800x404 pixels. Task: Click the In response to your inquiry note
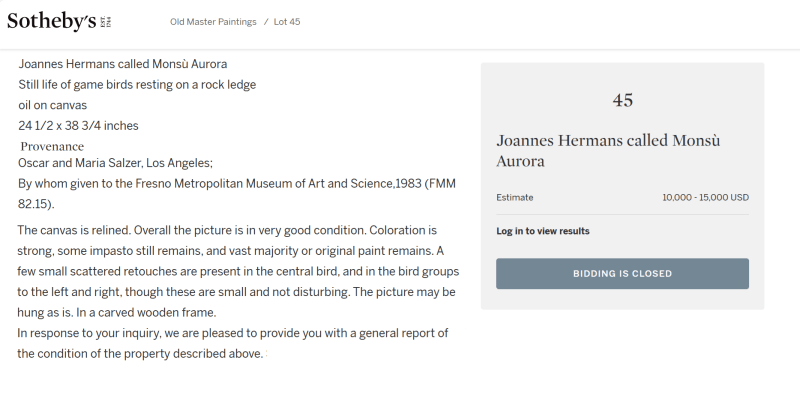pyautogui.click(x=232, y=333)
